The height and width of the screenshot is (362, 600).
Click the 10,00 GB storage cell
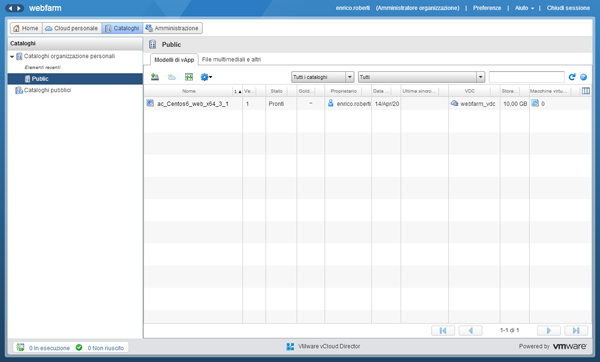coord(515,104)
